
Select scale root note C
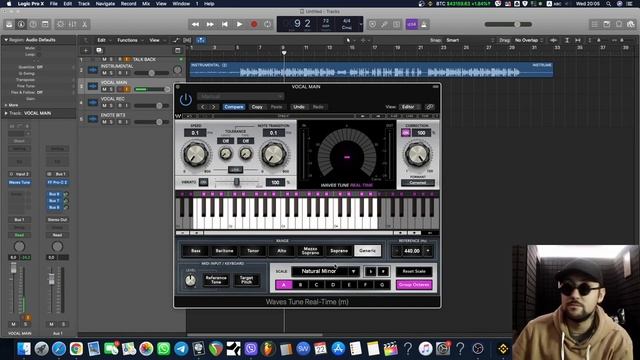(316, 285)
